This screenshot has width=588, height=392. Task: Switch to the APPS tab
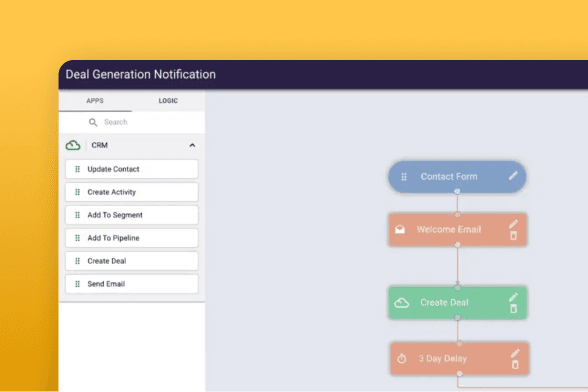(x=95, y=101)
